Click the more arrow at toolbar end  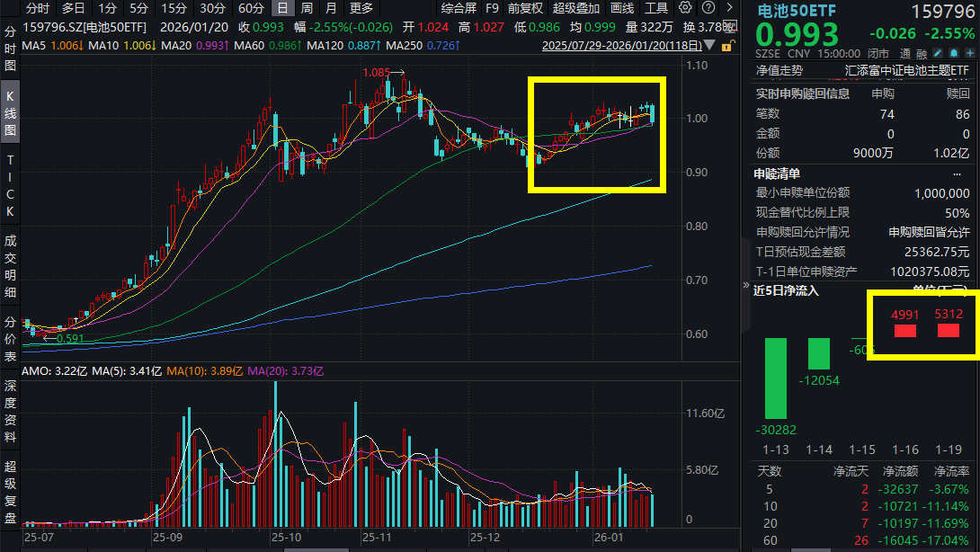(x=728, y=8)
